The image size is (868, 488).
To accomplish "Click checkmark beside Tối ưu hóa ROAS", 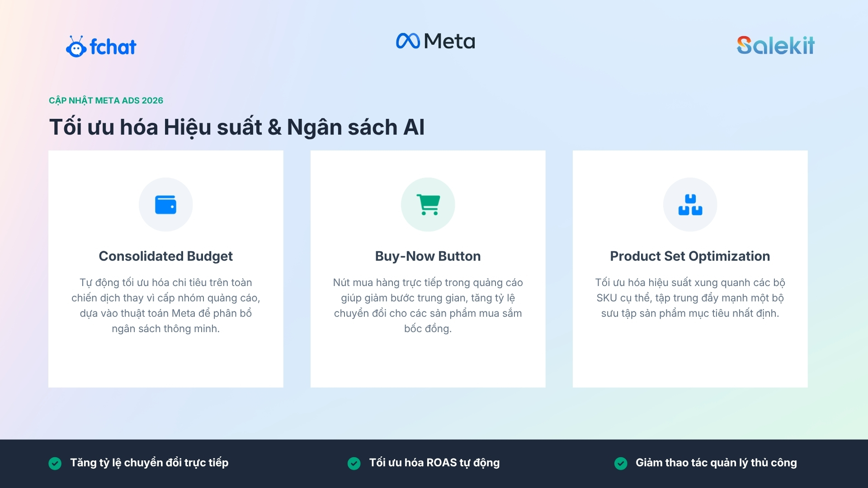I will click(354, 463).
